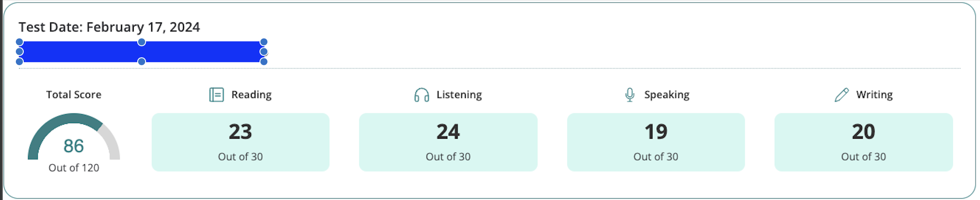The image size is (980, 200).
Task: Click the Writing pencil icon
Action: [841, 95]
